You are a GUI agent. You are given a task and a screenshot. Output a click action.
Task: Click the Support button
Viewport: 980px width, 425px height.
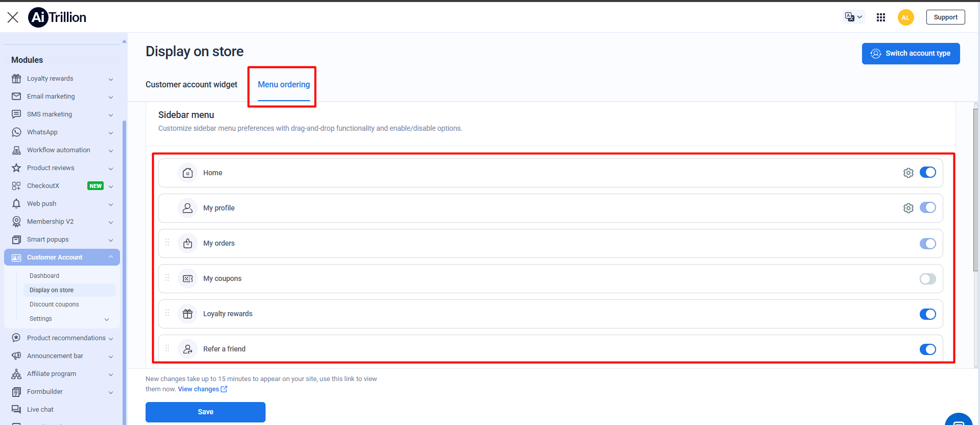click(945, 17)
